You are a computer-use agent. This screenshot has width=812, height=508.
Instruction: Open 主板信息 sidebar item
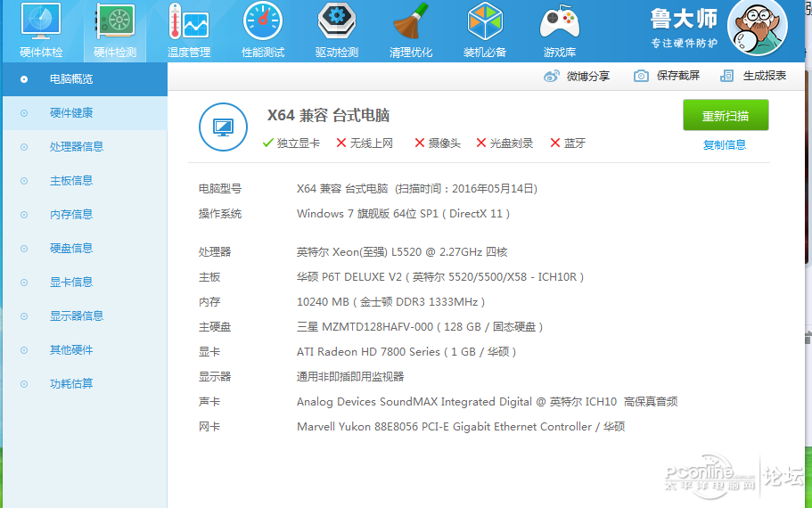point(85,181)
